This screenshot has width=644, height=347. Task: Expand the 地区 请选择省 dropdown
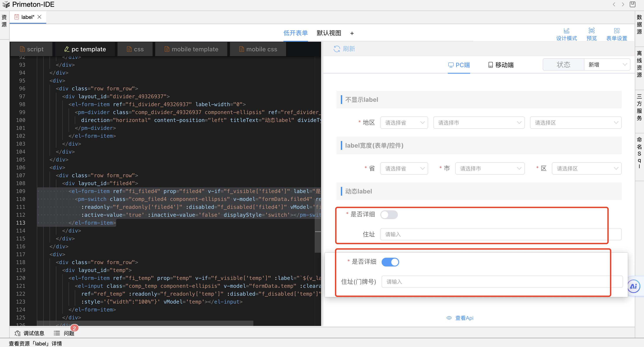pos(404,123)
